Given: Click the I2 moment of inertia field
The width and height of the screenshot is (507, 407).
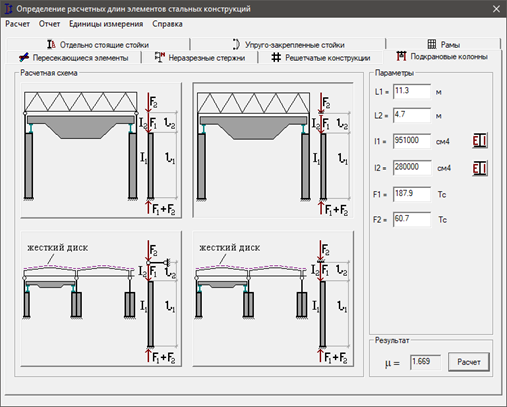Looking at the screenshot, I should [x=412, y=168].
